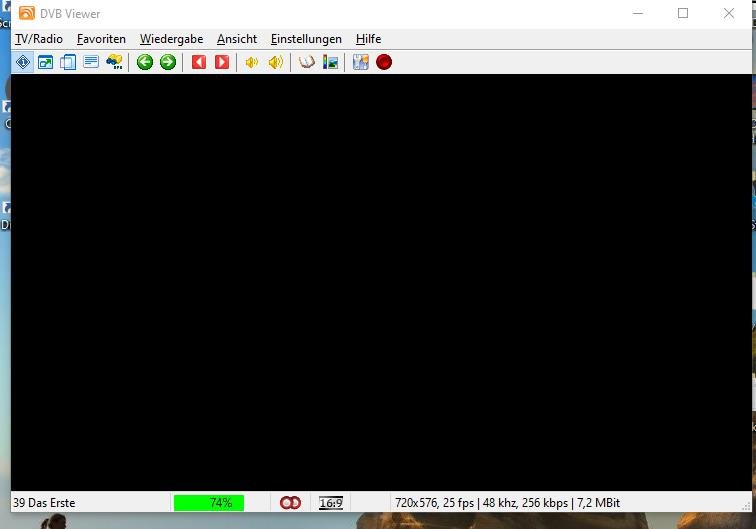Viewport: 756px width, 529px height.
Task: Close the DVB Viewer window
Action: coord(729,14)
